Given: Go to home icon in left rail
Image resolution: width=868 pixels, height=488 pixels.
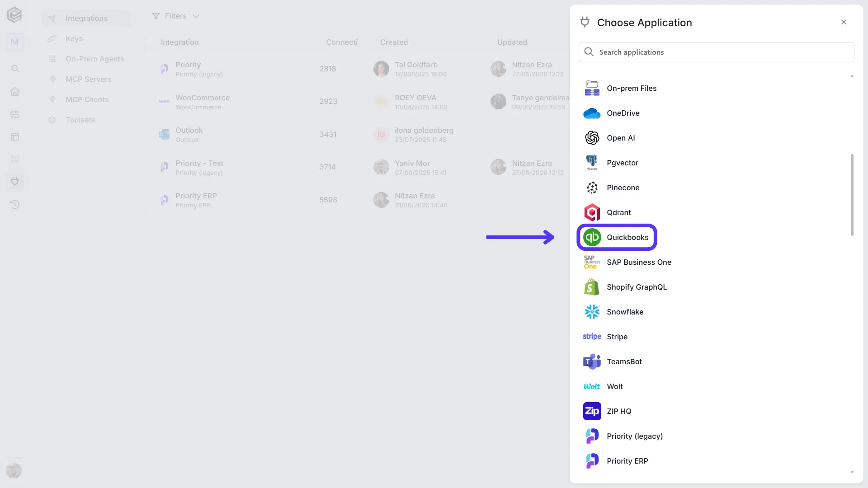Looking at the screenshot, I should (15, 91).
